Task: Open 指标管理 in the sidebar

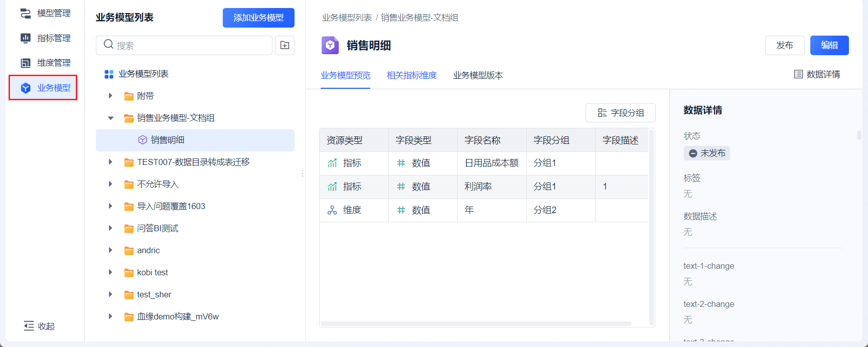Action: pyautogui.click(x=45, y=38)
